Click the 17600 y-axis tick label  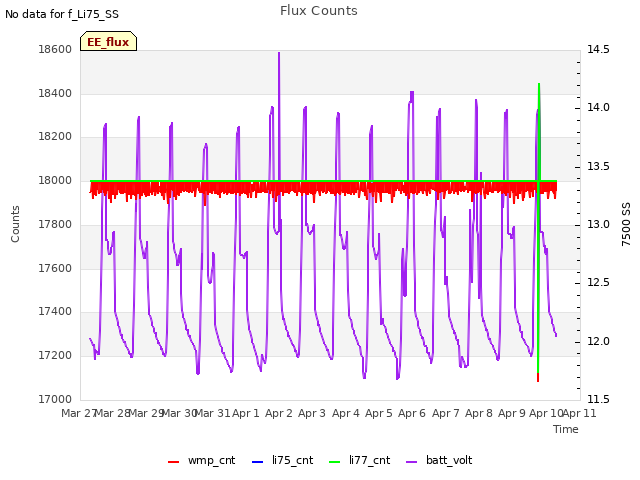(x=55, y=268)
